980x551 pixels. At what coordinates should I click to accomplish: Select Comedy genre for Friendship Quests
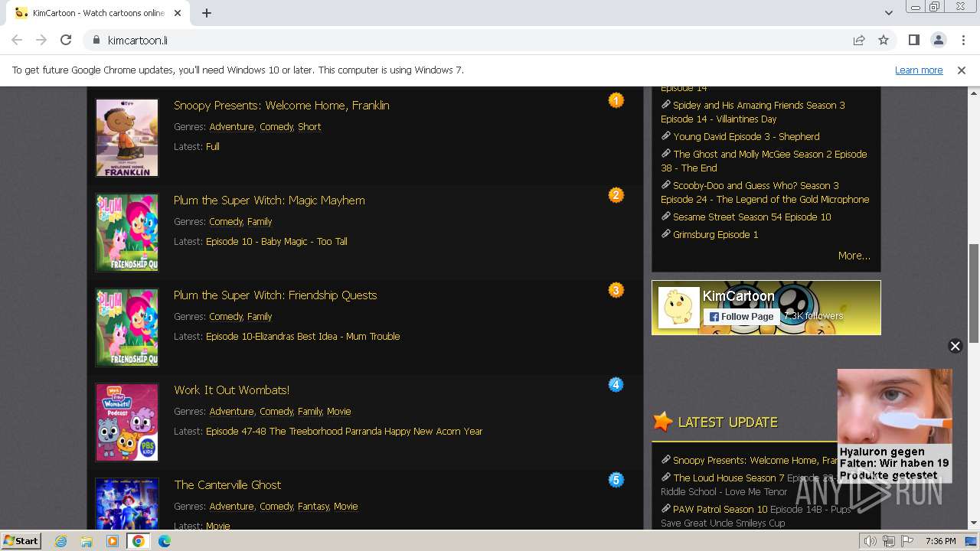coord(226,317)
